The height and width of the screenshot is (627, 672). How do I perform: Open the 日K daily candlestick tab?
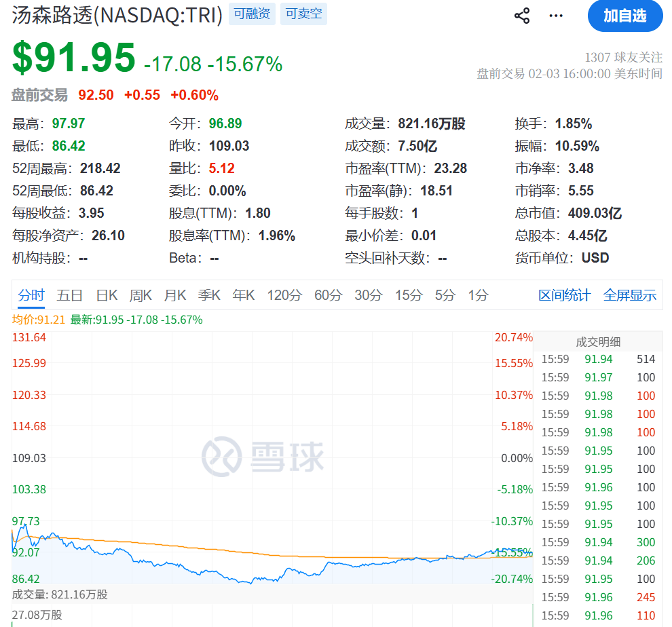(x=106, y=295)
